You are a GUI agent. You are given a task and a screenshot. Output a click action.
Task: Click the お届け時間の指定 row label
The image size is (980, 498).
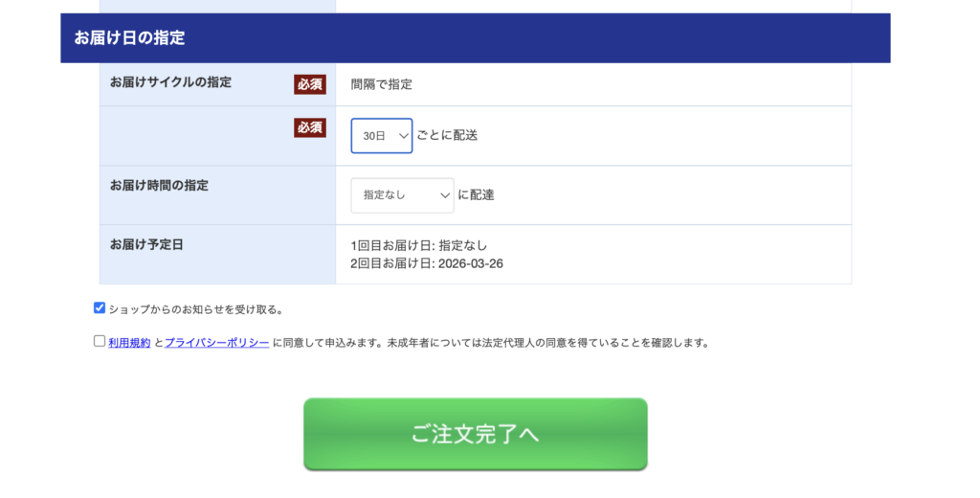[159, 186]
